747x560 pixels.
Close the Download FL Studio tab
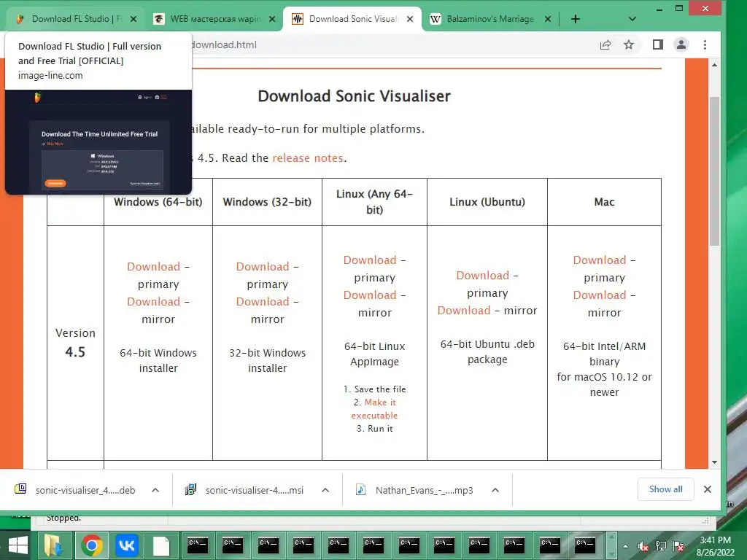133,19
